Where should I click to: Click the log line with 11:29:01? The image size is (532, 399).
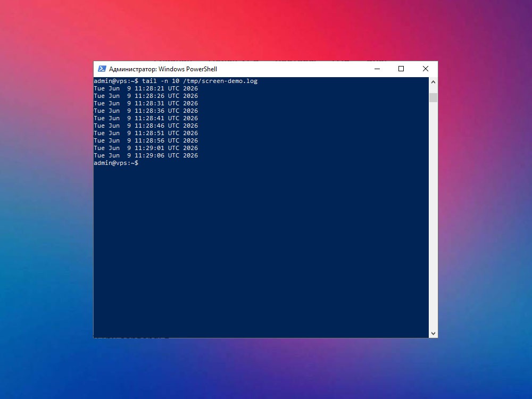tap(146, 148)
